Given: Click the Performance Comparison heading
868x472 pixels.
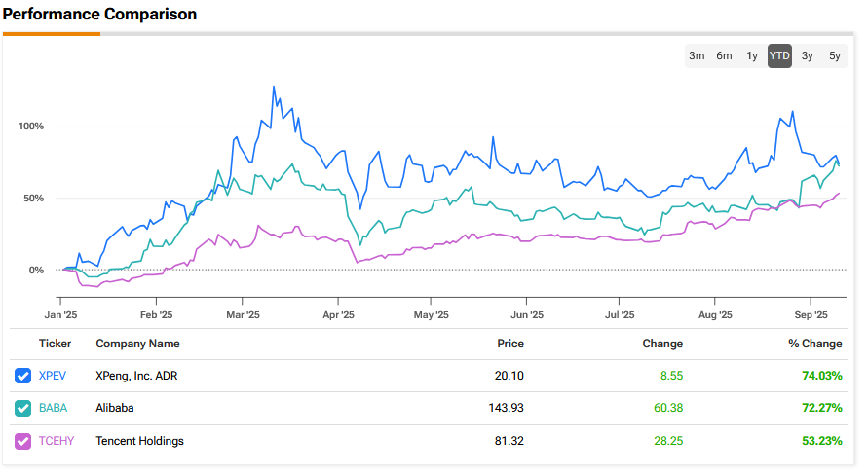Looking at the screenshot, I should 99,14.
